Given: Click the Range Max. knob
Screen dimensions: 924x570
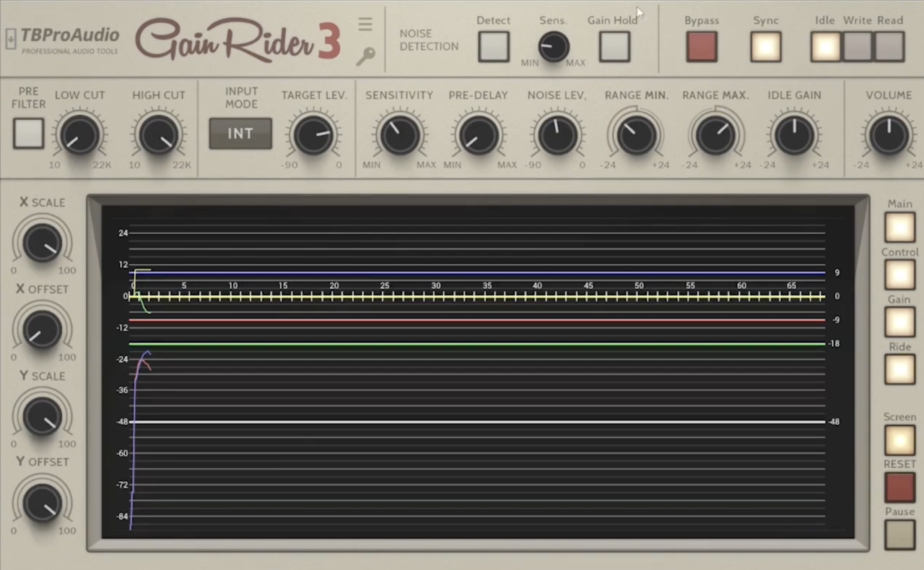Looking at the screenshot, I should point(715,134).
